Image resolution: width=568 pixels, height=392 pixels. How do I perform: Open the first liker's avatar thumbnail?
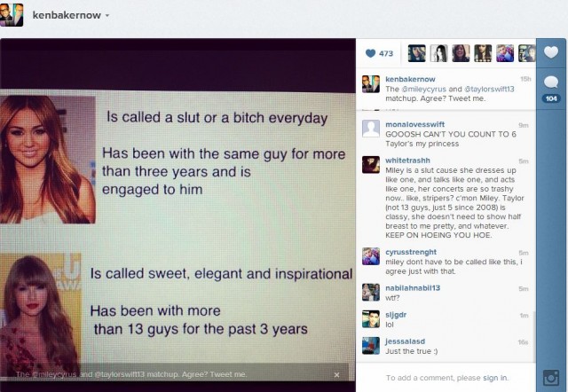(416, 53)
